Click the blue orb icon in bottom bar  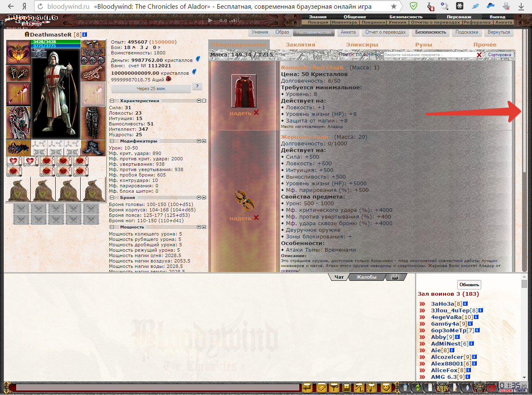468,388
